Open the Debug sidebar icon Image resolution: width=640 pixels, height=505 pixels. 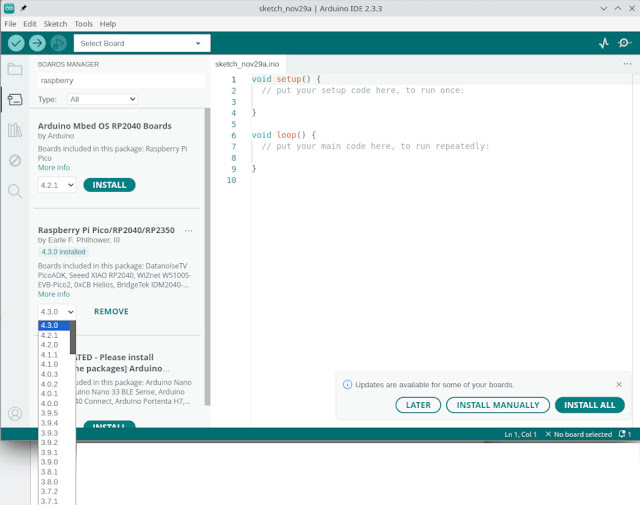(15, 160)
